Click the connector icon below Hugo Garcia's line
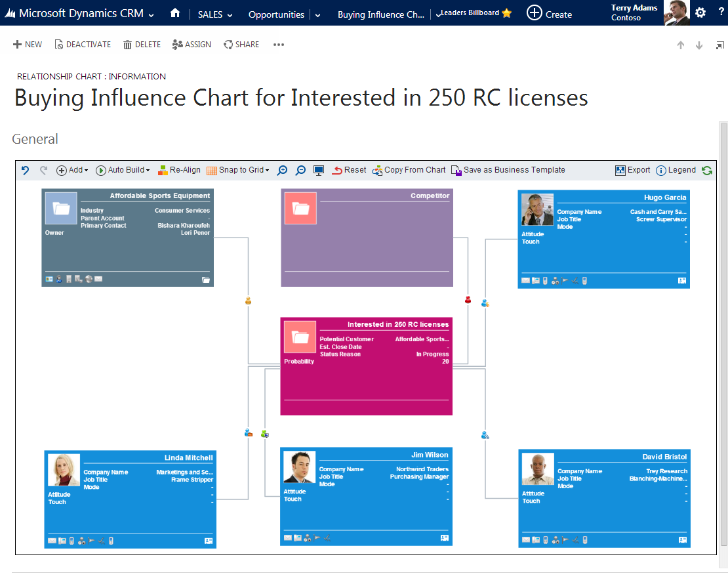 [x=485, y=303]
